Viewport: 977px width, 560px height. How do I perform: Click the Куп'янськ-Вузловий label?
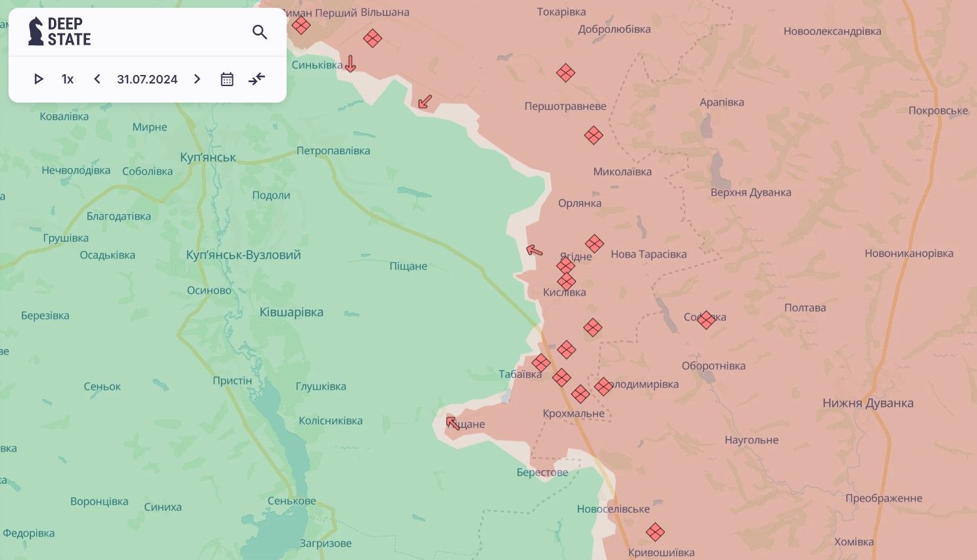(243, 255)
